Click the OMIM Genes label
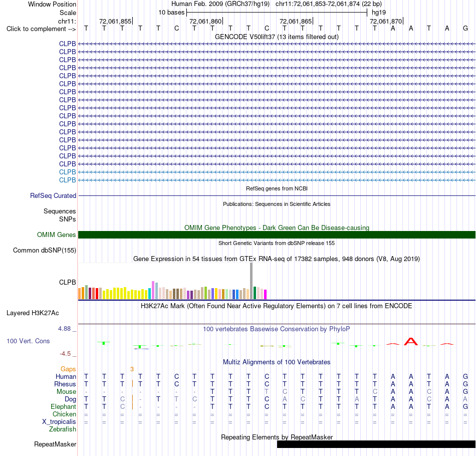 click(x=56, y=235)
